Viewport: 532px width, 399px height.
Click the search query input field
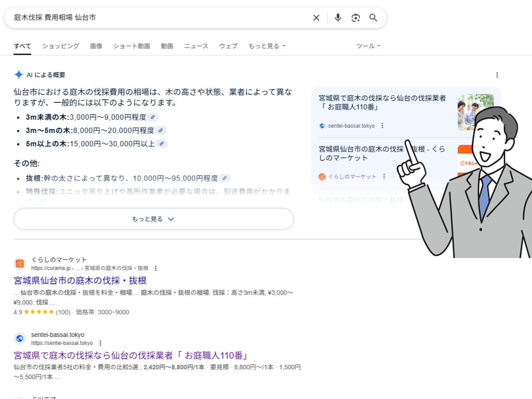[x=160, y=18]
